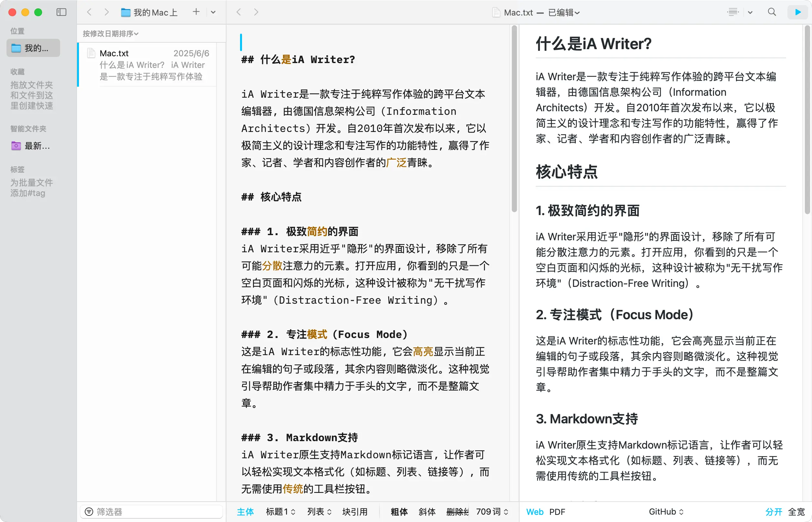Click the 我的Mac上 location title
The height and width of the screenshot is (522, 812).
[x=155, y=13]
